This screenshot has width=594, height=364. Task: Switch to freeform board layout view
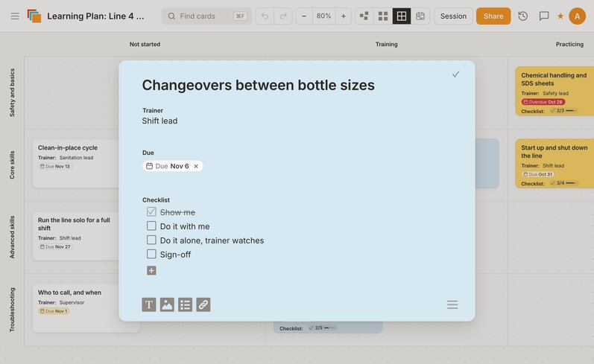click(364, 16)
